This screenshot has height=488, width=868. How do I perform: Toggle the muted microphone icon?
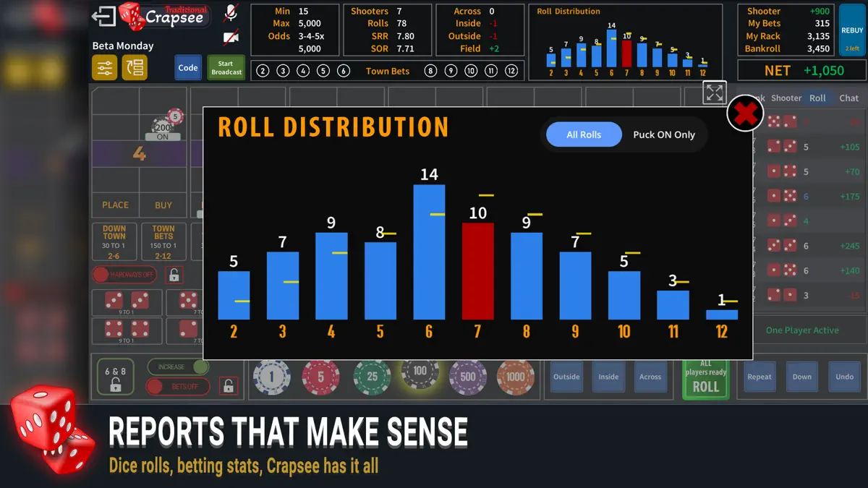231,12
